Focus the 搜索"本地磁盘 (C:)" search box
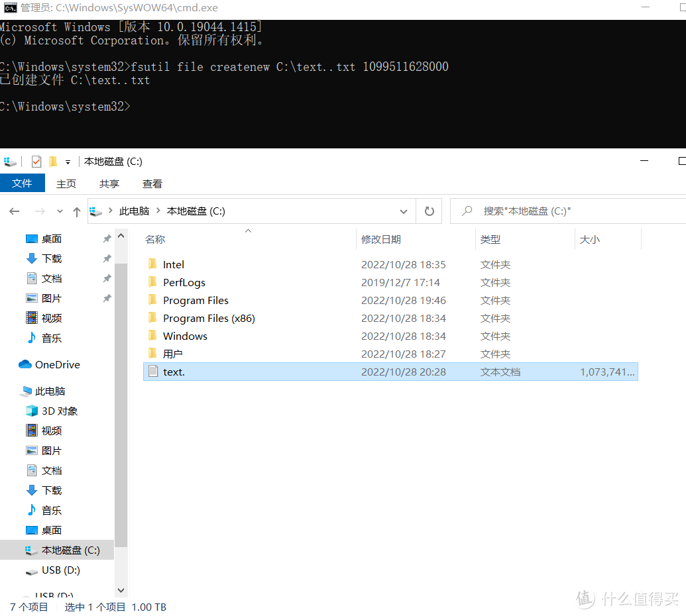The height and width of the screenshot is (616, 686). coord(568,211)
